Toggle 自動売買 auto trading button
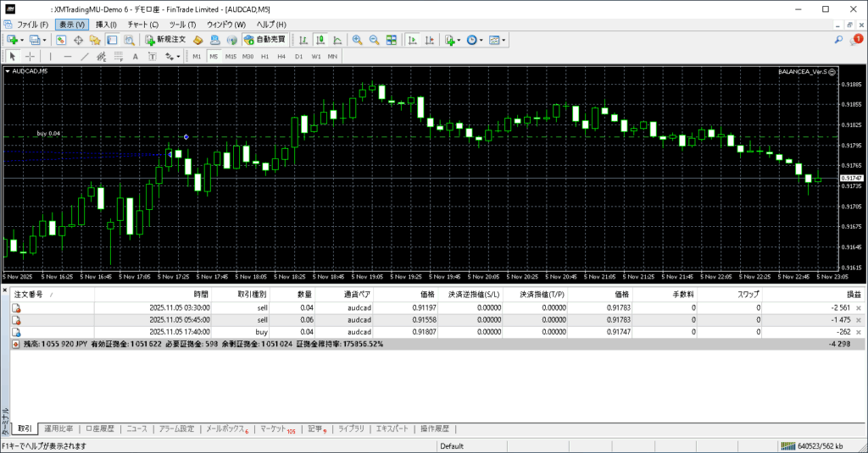This screenshot has height=453, width=868. coord(264,40)
